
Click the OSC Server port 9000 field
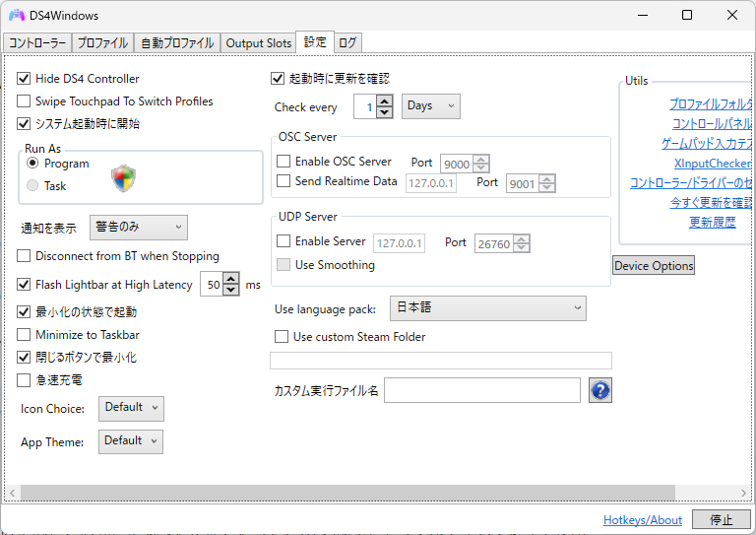[x=456, y=164]
